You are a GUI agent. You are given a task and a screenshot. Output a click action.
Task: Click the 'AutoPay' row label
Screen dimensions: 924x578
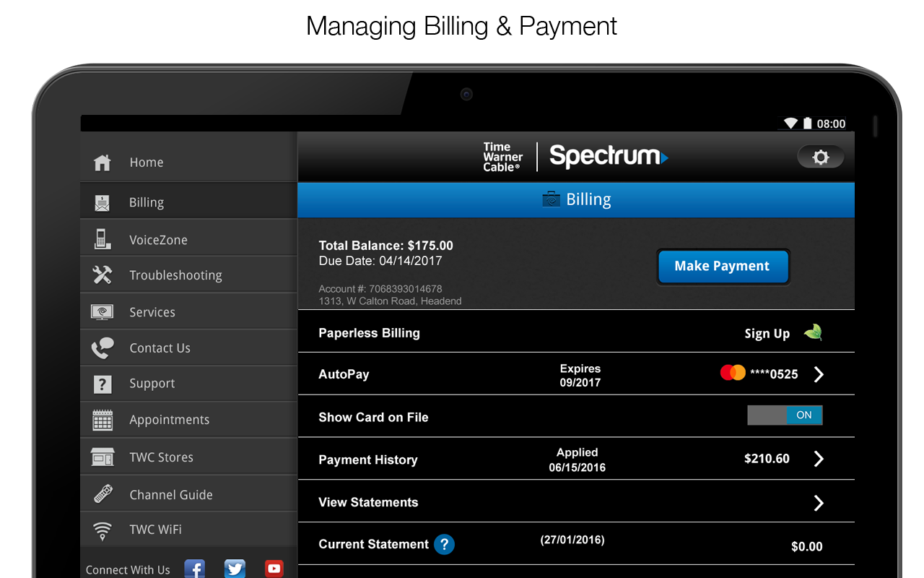point(344,374)
